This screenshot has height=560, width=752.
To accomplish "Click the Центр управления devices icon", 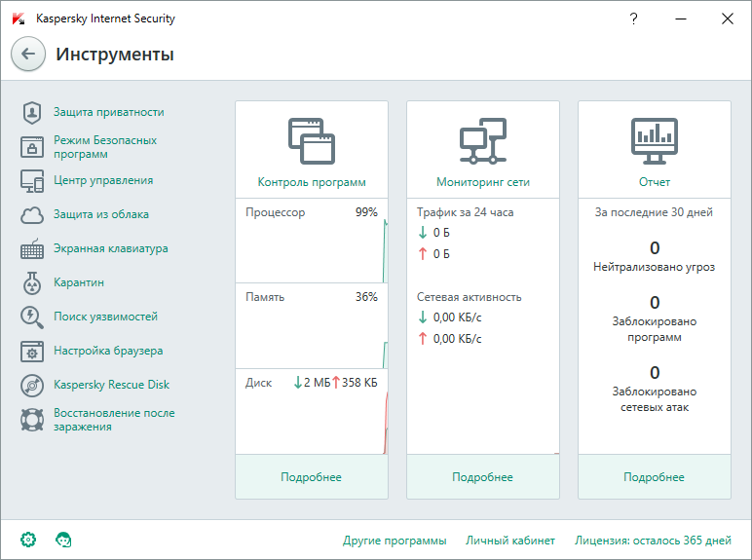I will click(32, 181).
